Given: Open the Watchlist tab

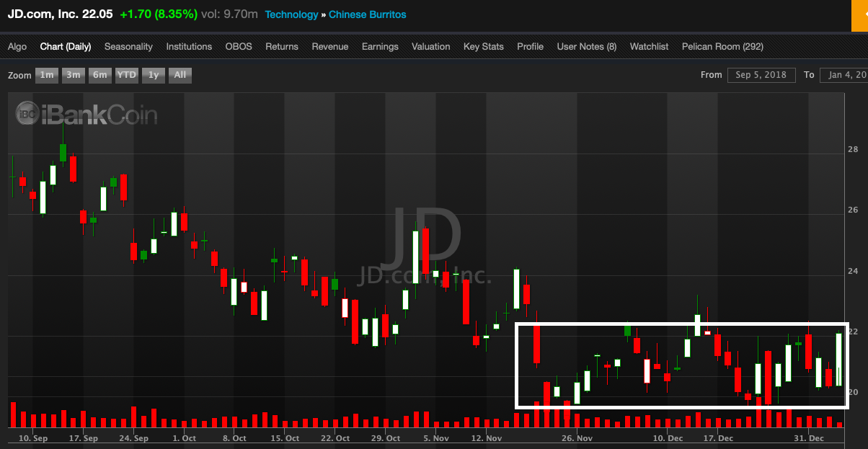Looking at the screenshot, I should 650,46.
